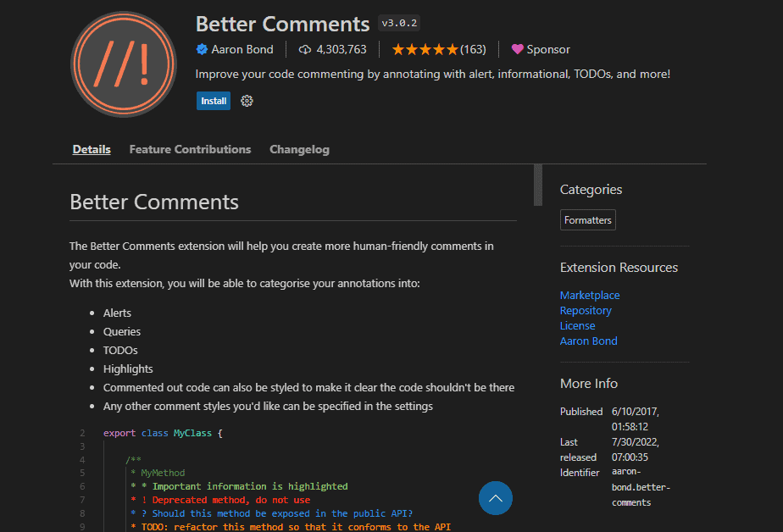The height and width of the screenshot is (532, 783).
Task: Click the Better Comments readme heading
Action: (x=154, y=202)
